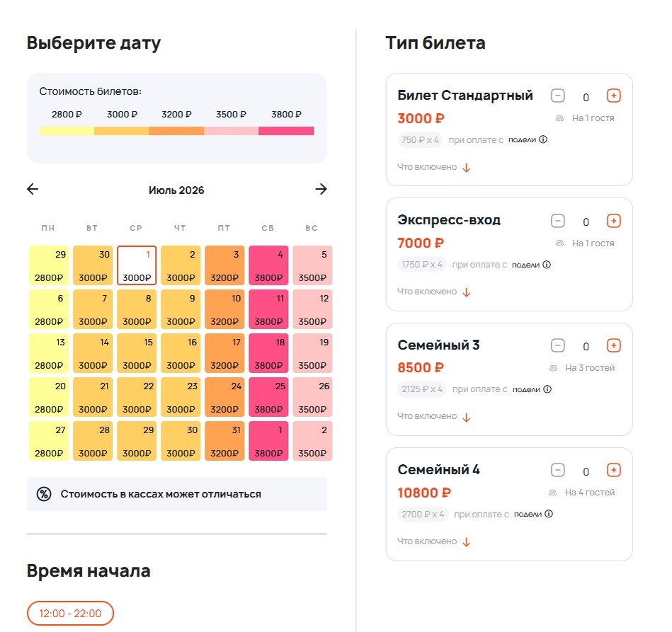Decrease Семейный 3 quantity with minus
The width and height of the screenshot is (672, 632).
557,345
